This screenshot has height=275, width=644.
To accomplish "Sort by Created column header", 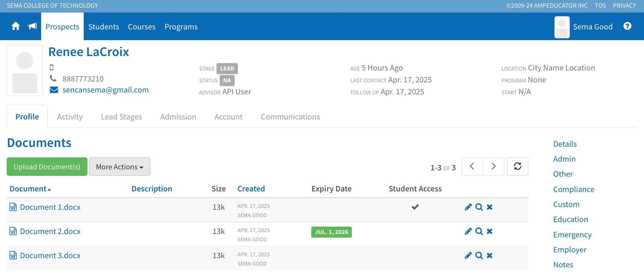I will pos(251,189).
